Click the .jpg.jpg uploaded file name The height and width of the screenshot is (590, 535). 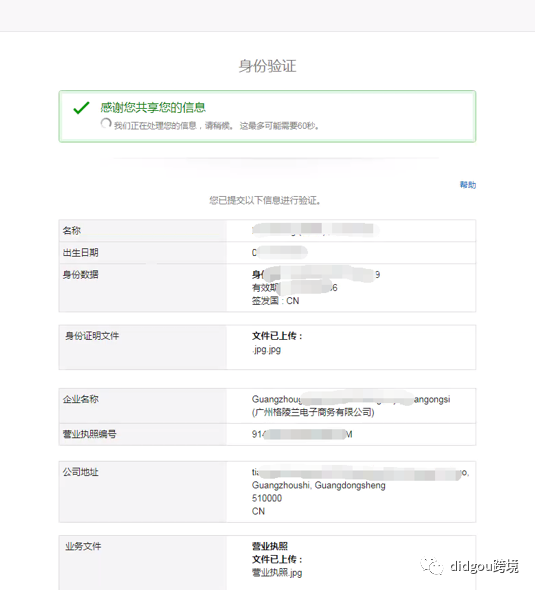click(266, 349)
